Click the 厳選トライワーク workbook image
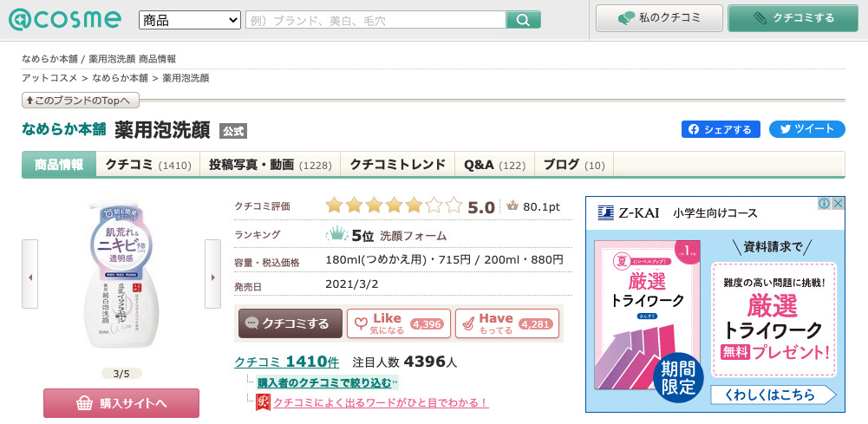The height and width of the screenshot is (424, 868). point(647,314)
